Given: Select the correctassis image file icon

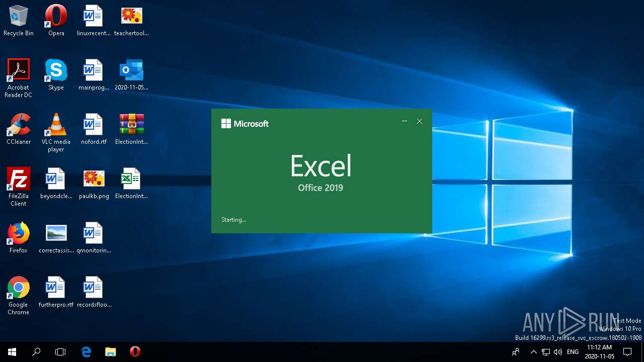Looking at the screenshot, I should pos(56,238).
